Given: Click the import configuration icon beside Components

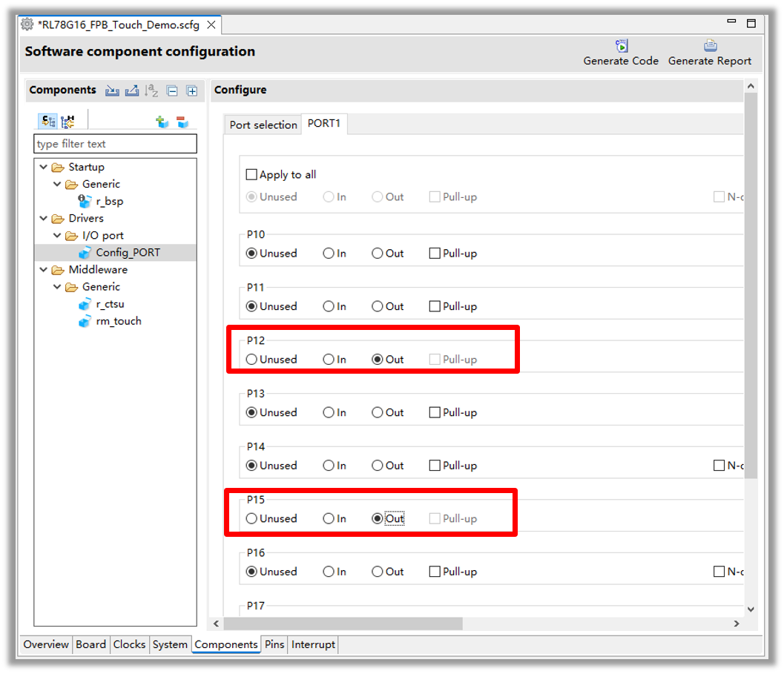Looking at the screenshot, I should pyautogui.click(x=112, y=90).
